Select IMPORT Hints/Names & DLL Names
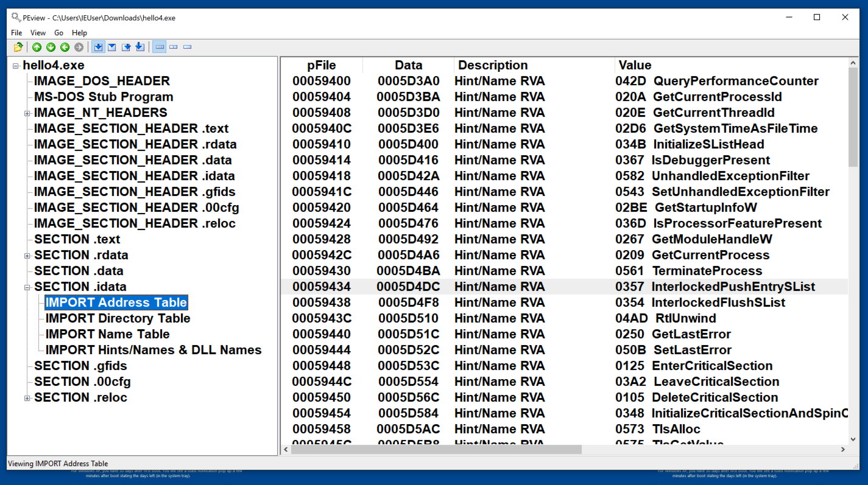The width and height of the screenshot is (868, 485). pyautogui.click(x=153, y=350)
